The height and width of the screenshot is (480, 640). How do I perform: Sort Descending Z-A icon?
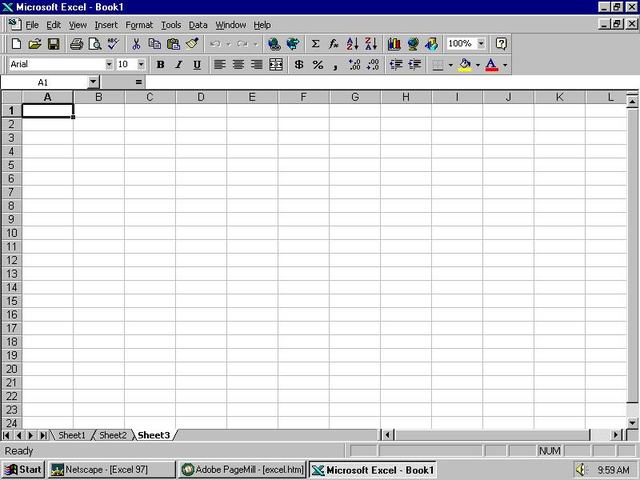tap(371, 44)
